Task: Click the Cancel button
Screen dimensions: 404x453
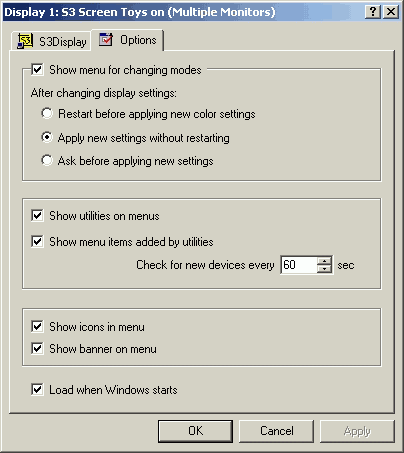Action: [x=276, y=431]
